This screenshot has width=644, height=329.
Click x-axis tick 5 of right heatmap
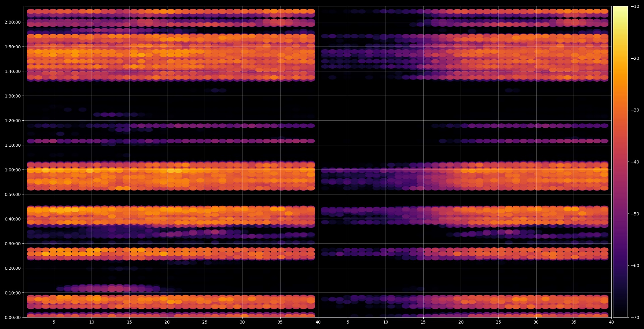pyautogui.click(x=348, y=322)
